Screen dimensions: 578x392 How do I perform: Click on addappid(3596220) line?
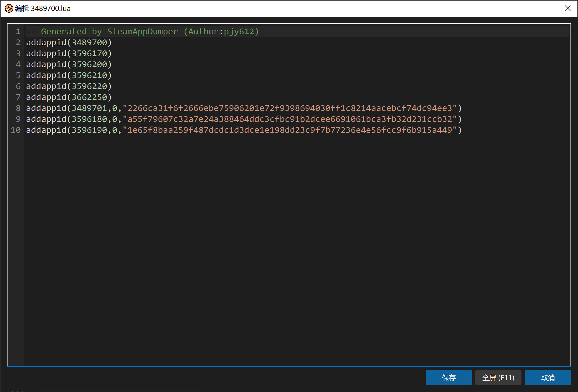pyautogui.click(x=69, y=86)
